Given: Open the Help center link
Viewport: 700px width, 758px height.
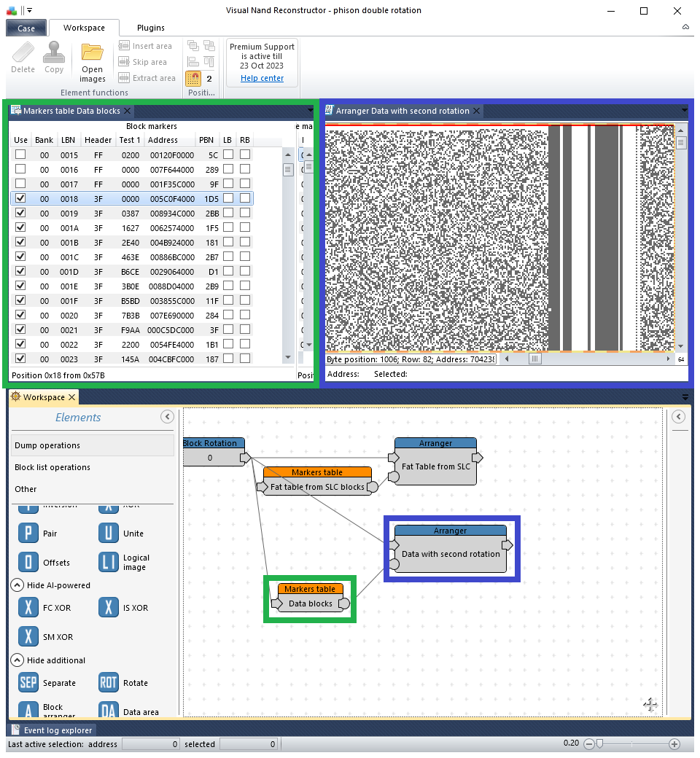Looking at the screenshot, I should coord(262,78).
